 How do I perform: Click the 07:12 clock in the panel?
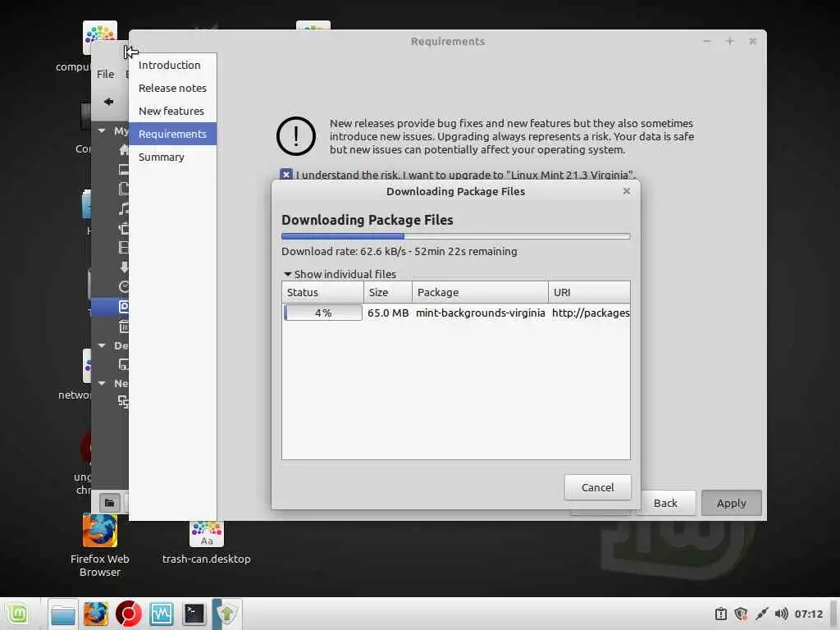pos(808,614)
